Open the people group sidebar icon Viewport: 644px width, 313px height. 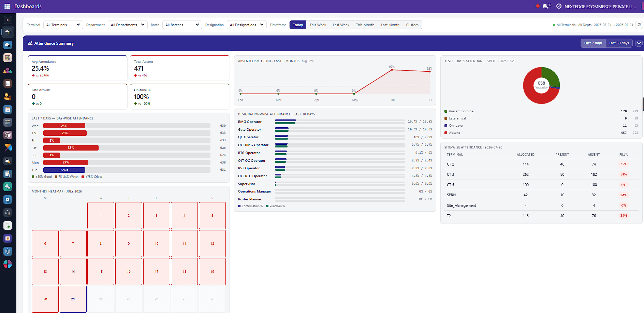(8, 71)
